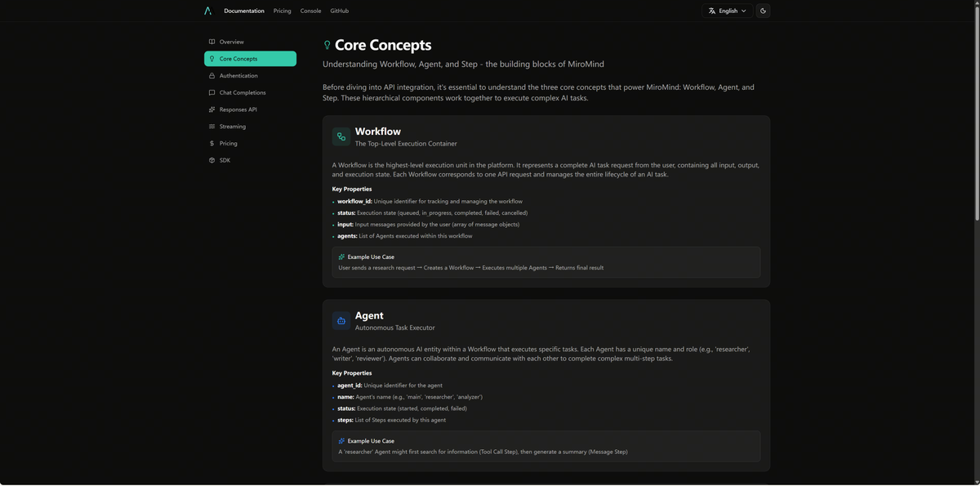Click the Authentication lock icon in sidebar

[x=212, y=76]
